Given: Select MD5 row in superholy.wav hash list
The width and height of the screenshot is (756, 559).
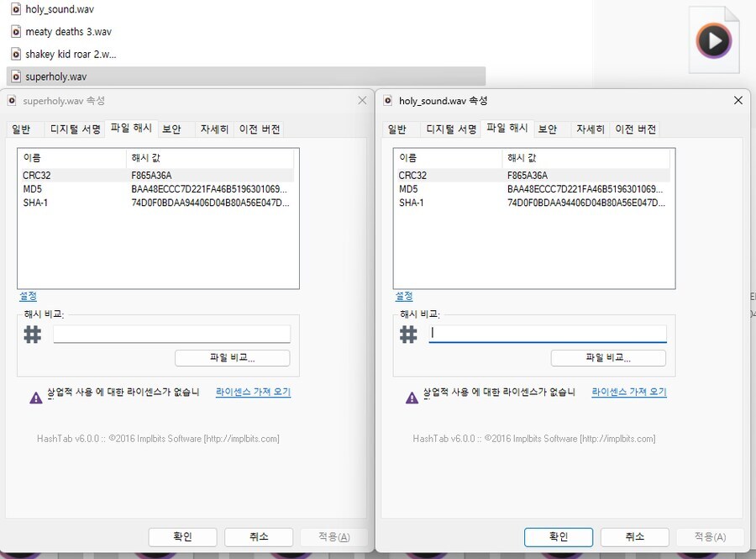Looking at the screenshot, I should pyautogui.click(x=157, y=188).
